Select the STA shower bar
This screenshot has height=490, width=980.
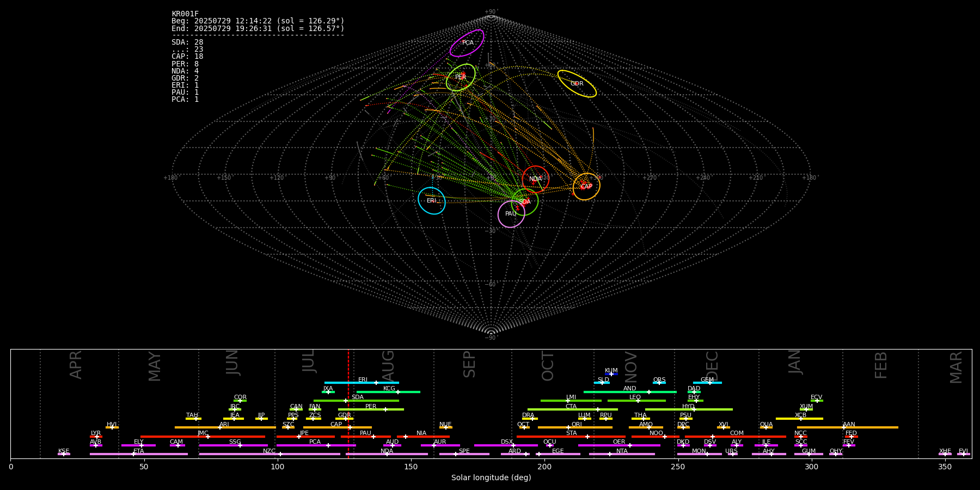(x=571, y=437)
